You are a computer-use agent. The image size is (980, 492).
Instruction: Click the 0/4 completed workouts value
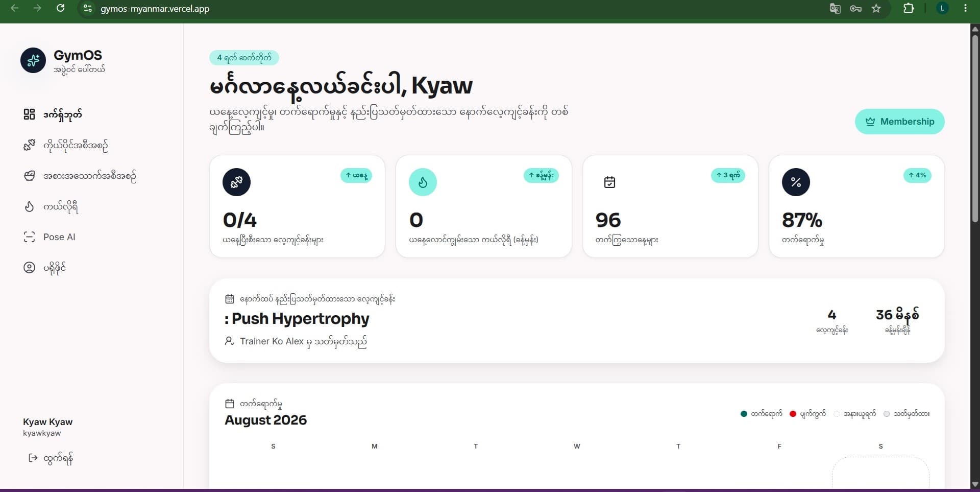(x=240, y=220)
